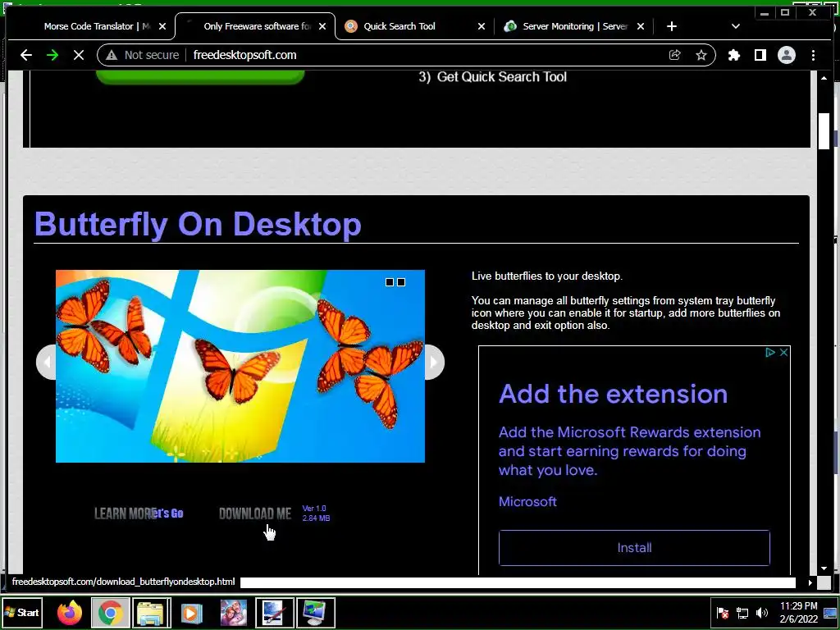Open Chrome three-dot menu
840x630 pixels.
click(813, 55)
